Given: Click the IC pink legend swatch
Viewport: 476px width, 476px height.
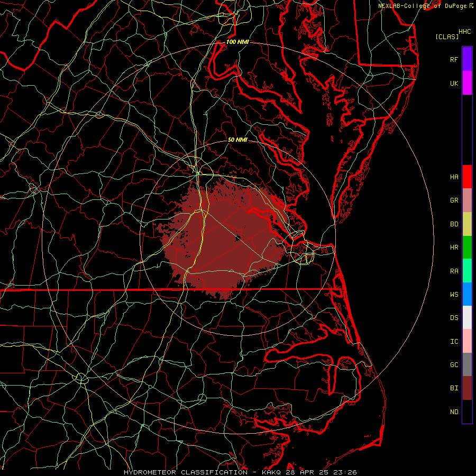Looking at the screenshot, I should (467, 341).
